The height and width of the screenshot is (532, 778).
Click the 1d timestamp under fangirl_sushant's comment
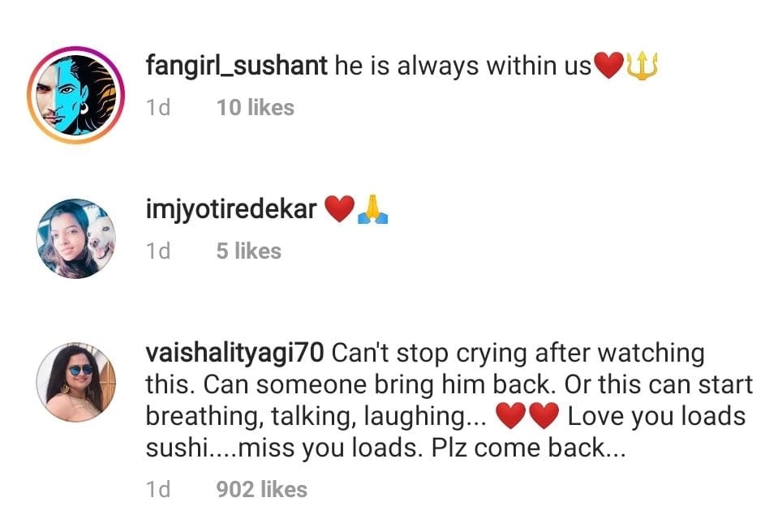158,108
